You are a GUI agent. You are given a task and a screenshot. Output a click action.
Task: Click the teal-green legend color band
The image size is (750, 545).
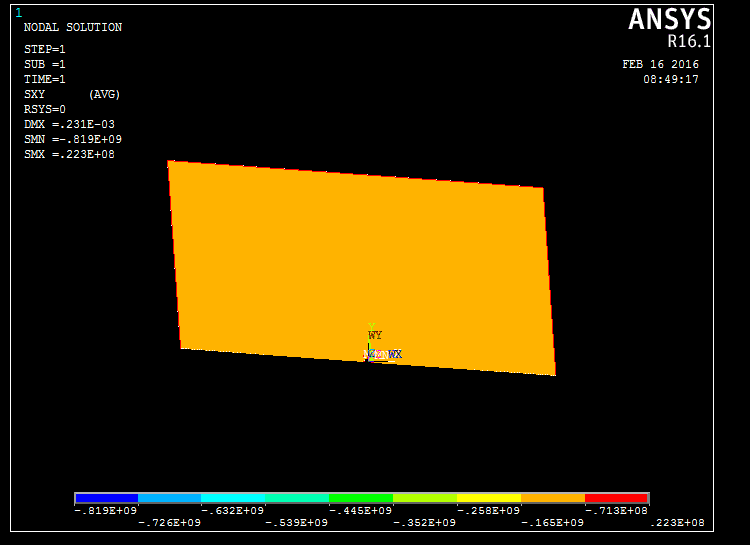(297, 498)
